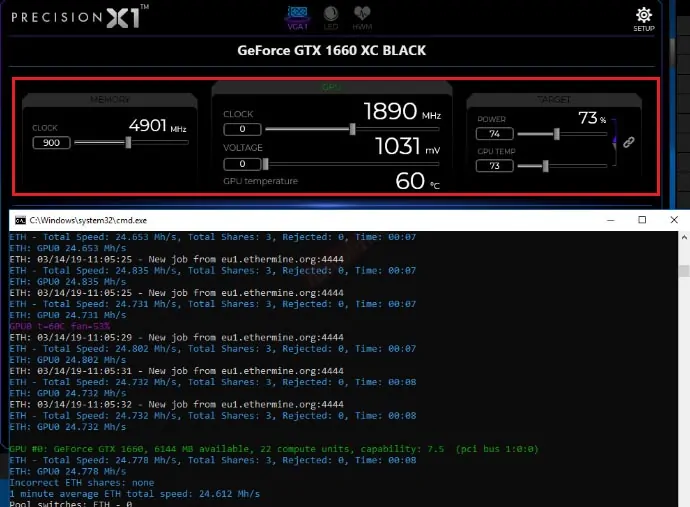Click the cmd.exe title bar path text
This screenshot has height=507, width=690.
88,220
